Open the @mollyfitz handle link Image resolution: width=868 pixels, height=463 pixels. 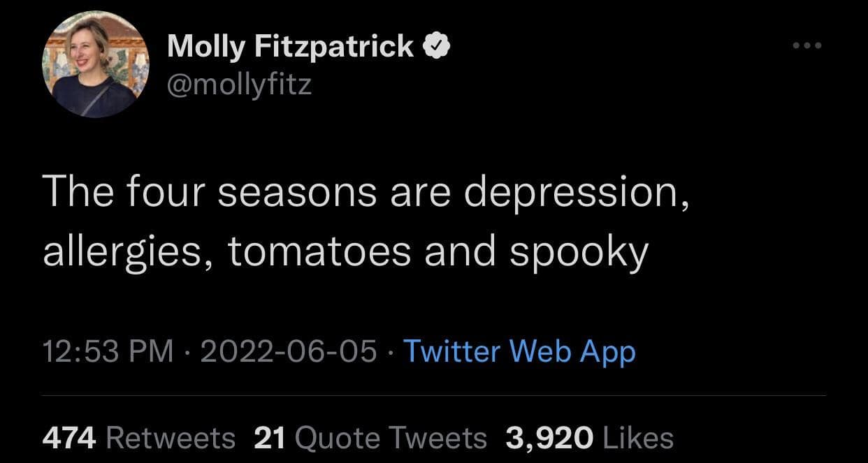click(240, 85)
